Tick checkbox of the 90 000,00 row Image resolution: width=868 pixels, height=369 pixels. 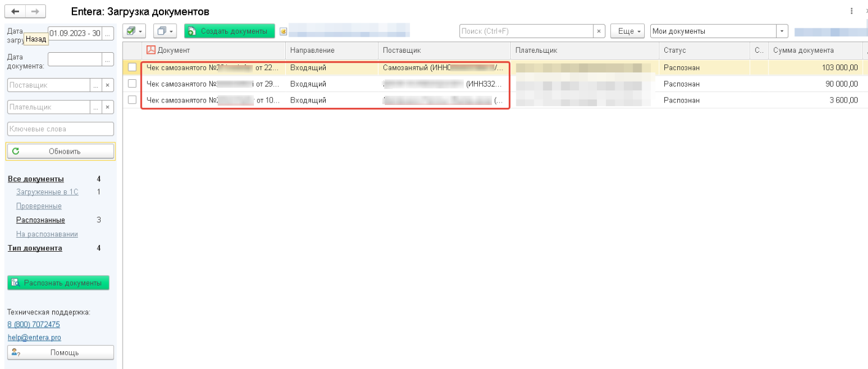(x=132, y=84)
